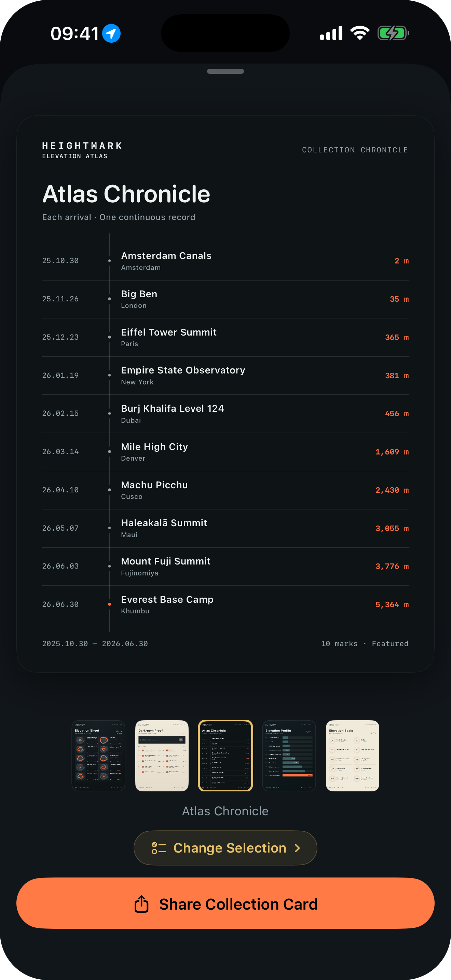Tap the Mount Fuji Summit timeline dot
This screenshot has width=451, height=980.
point(110,566)
